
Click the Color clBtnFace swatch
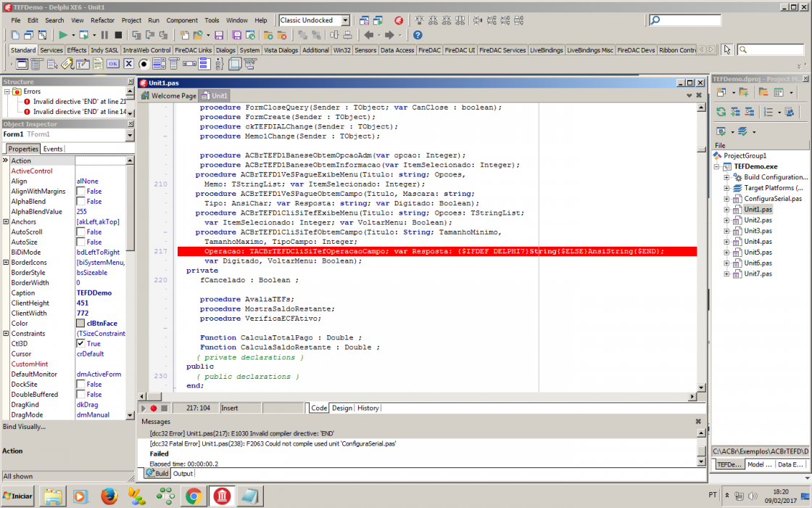[x=80, y=324]
